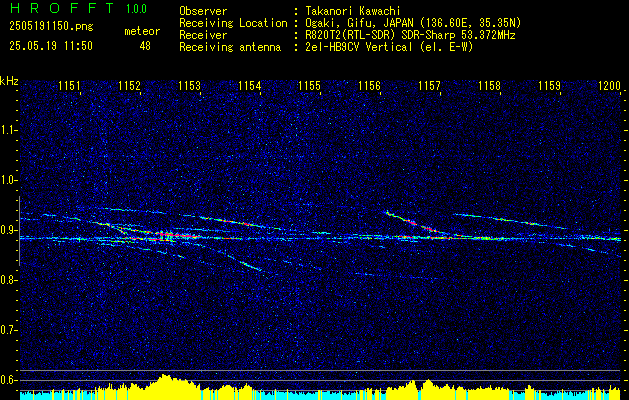Screen dimensions: 629x400
Task: Click the 1153 time marker
Action: (x=189, y=85)
